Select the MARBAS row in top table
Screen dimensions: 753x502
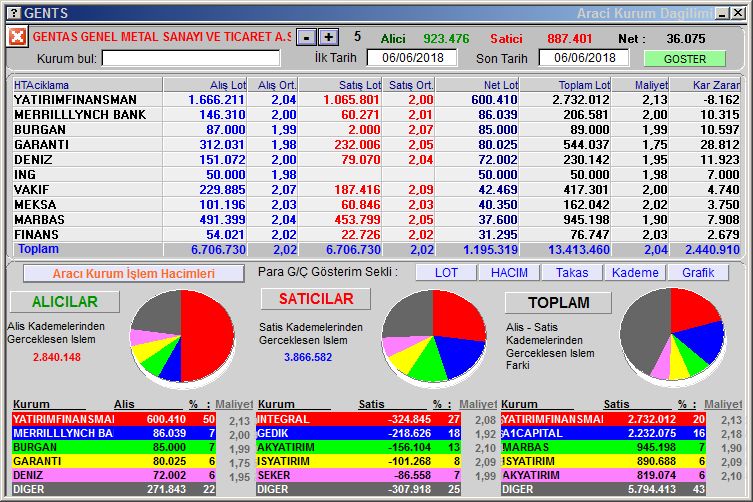(x=376, y=220)
